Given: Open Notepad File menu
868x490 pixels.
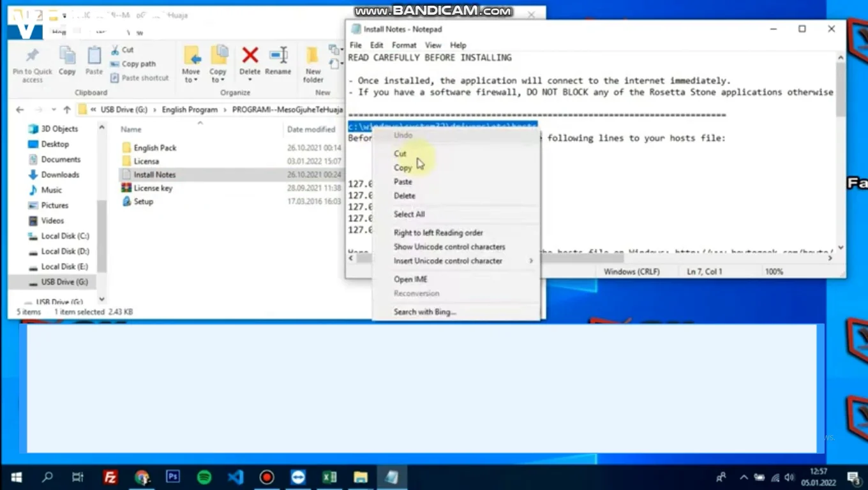Looking at the screenshot, I should click(355, 45).
